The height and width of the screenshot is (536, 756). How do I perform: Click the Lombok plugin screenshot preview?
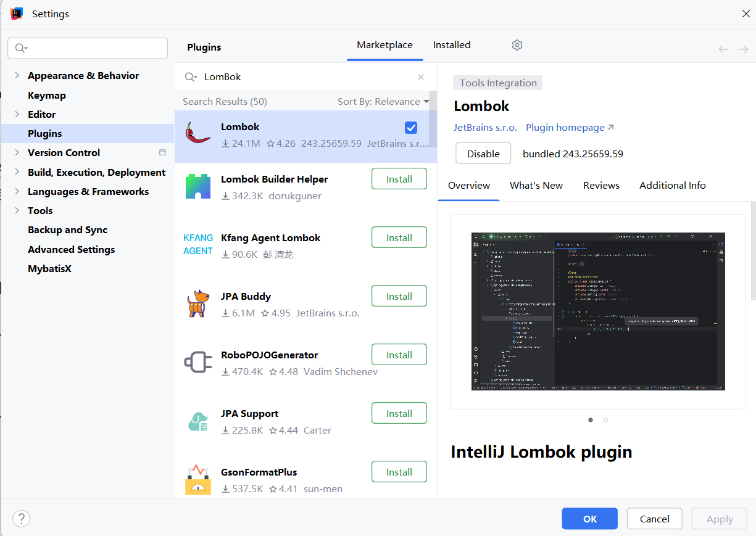(x=598, y=311)
